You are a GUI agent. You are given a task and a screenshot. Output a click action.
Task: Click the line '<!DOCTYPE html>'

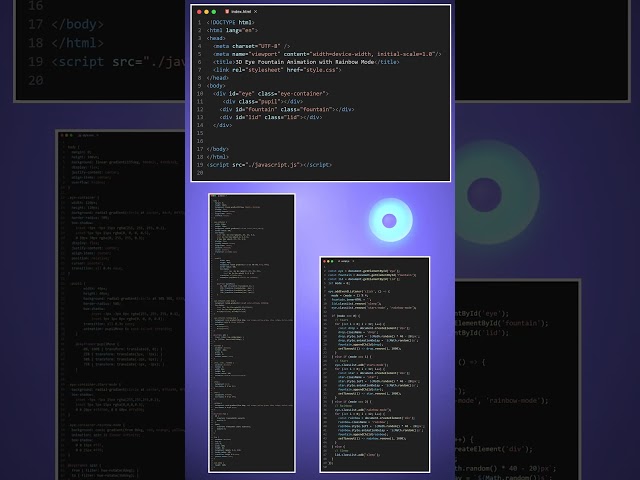pos(230,22)
